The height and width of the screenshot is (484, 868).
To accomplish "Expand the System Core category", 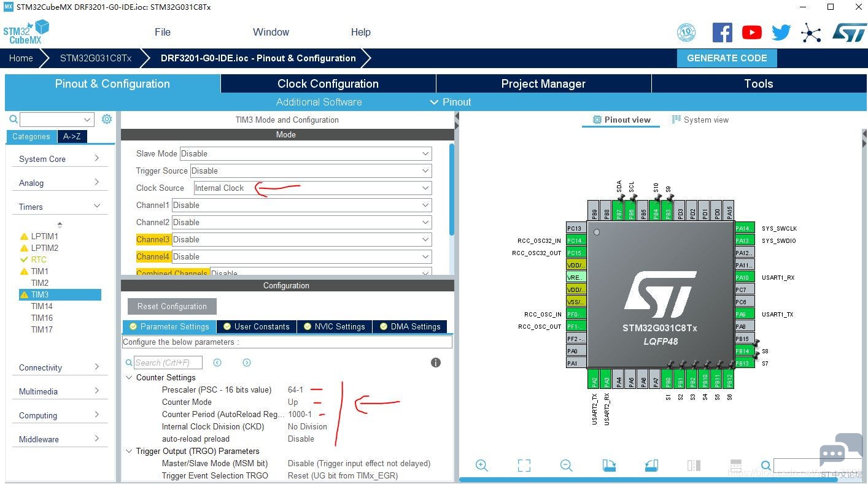I will (x=60, y=159).
